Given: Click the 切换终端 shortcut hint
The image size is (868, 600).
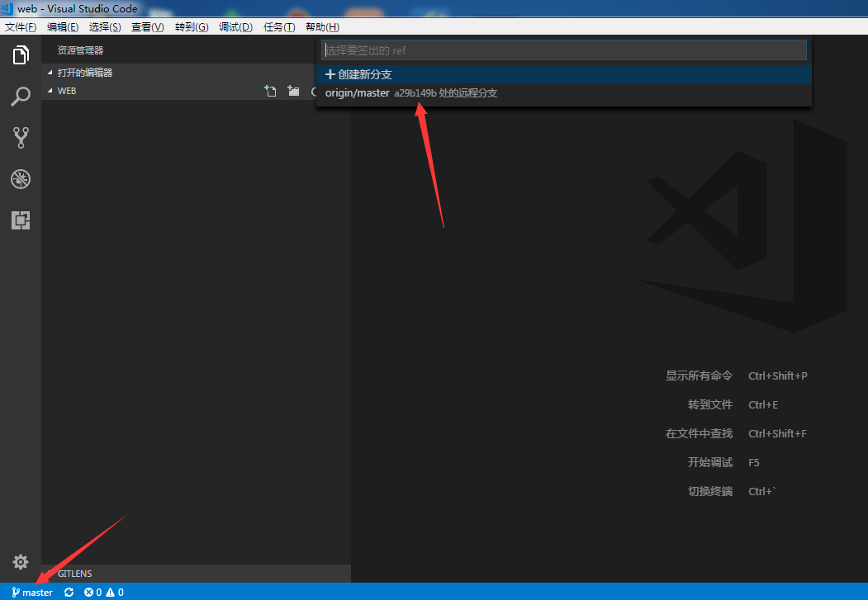Looking at the screenshot, I should pos(710,491).
